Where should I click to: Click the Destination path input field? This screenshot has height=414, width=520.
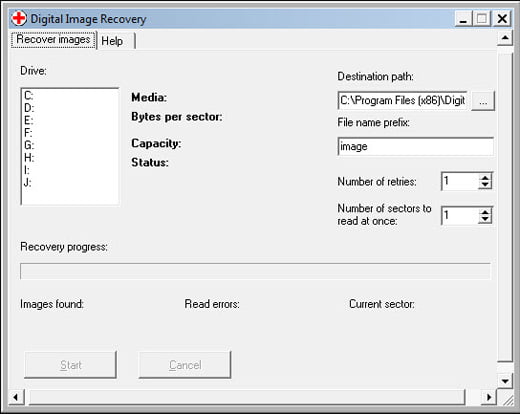(402, 100)
